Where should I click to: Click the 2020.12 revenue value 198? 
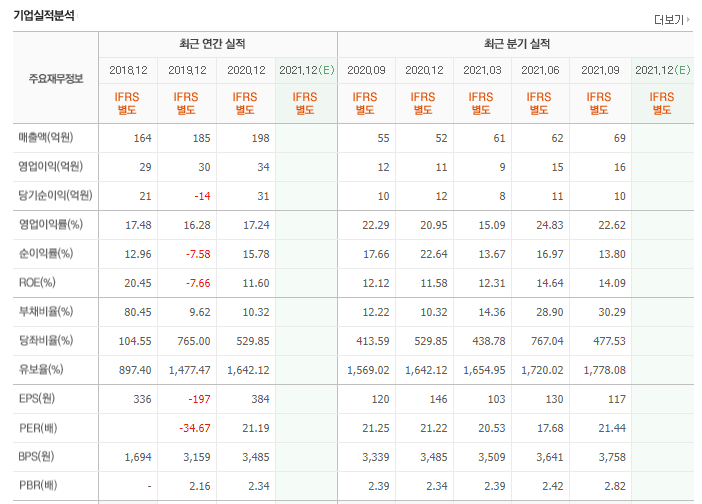[x=261, y=138]
